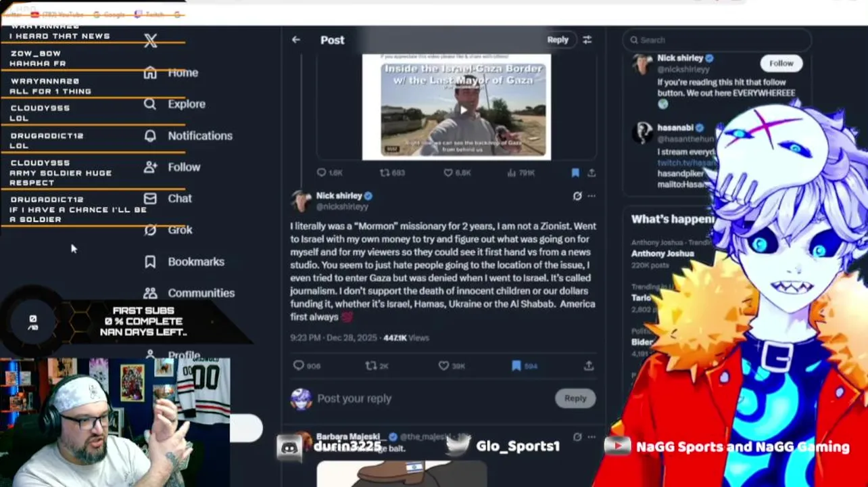This screenshot has height=487, width=868.
Task: Open Chat via the envelope icon
Action: (x=150, y=199)
